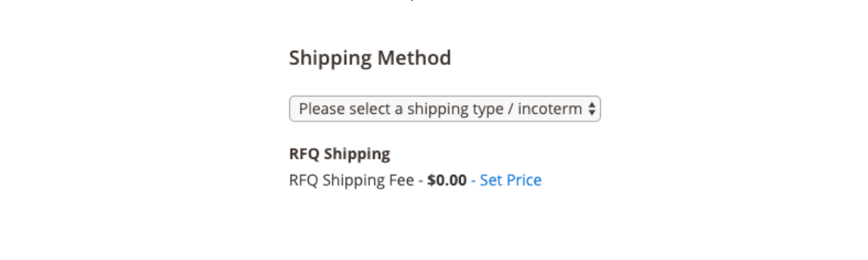Click the dropdown's up-down arrow indicator
The height and width of the screenshot is (260, 868).
[591, 109]
